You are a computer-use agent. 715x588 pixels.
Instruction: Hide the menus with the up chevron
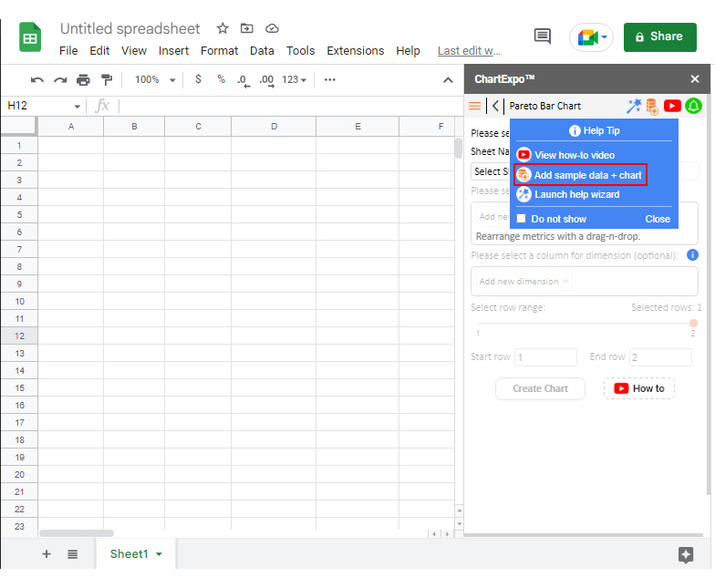point(448,80)
